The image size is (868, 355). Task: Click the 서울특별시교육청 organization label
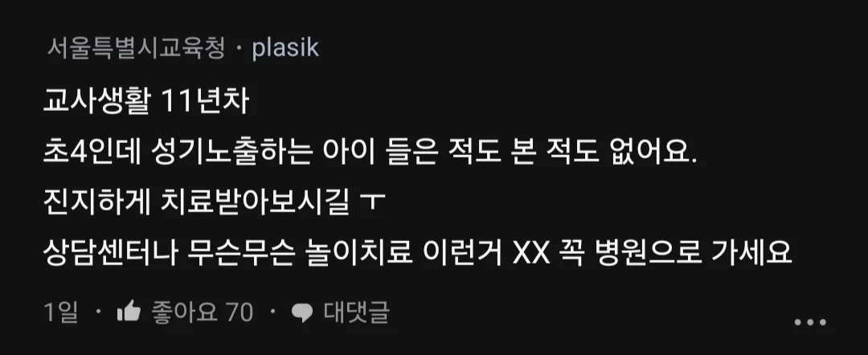point(136,49)
